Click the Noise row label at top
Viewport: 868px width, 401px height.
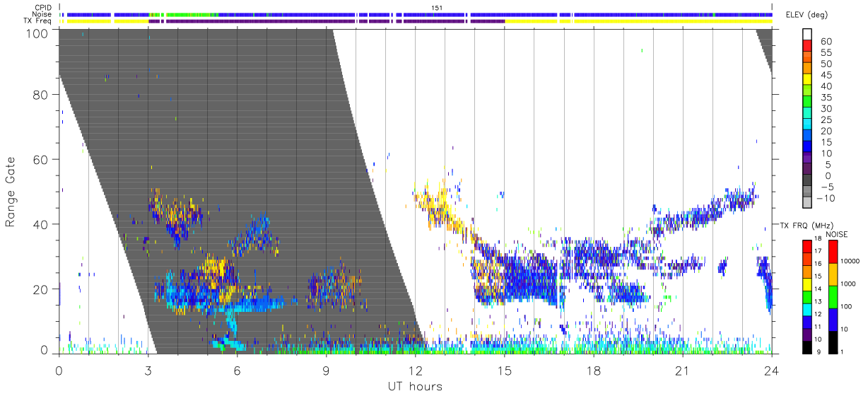(x=43, y=14)
